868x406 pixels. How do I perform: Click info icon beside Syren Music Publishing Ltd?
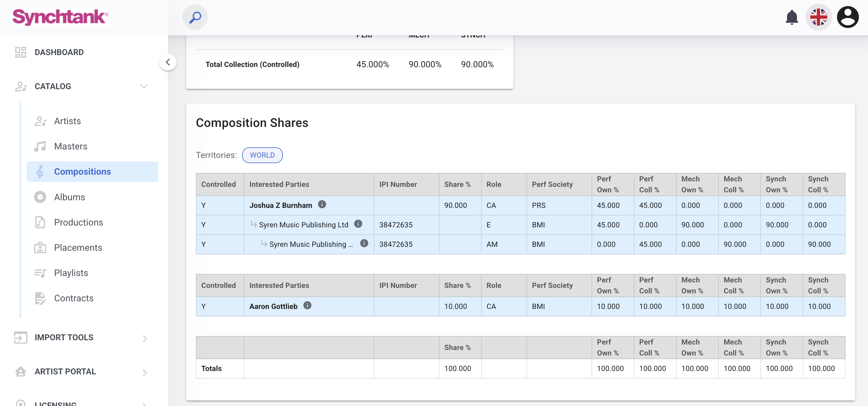coord(358,224)
